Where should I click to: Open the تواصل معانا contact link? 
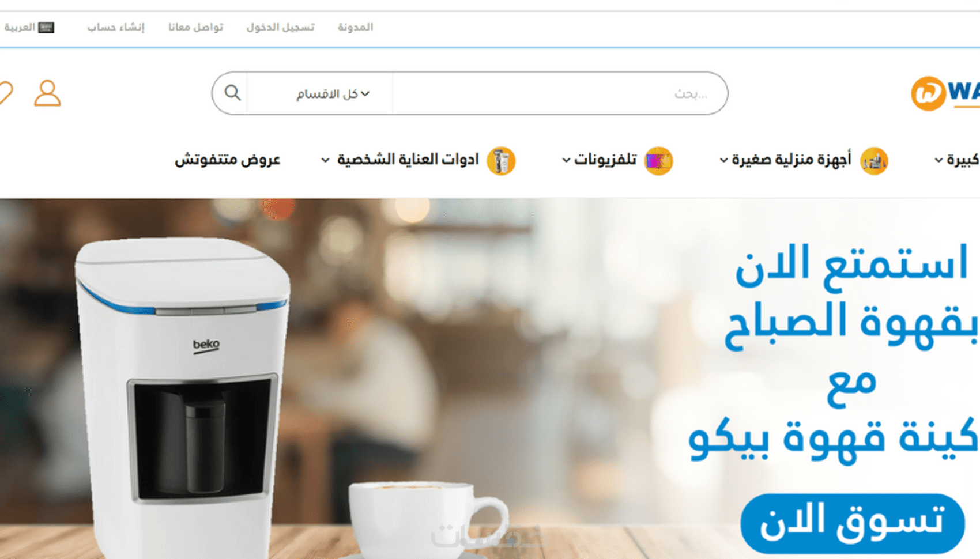tap(195, 27)
